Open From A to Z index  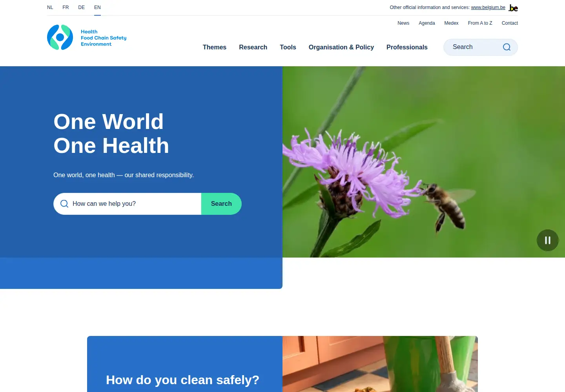[480, 23]
